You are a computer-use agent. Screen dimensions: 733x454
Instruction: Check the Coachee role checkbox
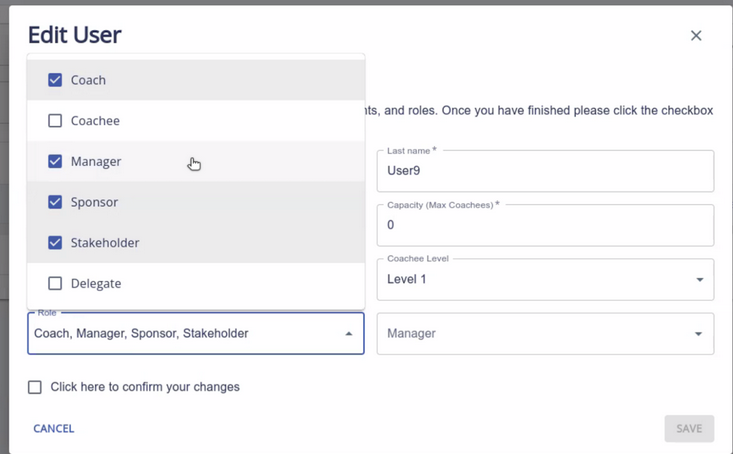pyautogui.click(x=55, y=121)
